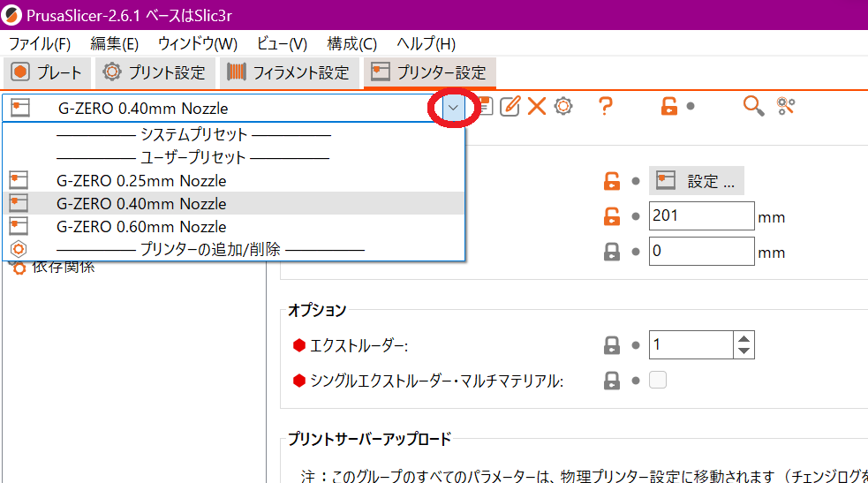Click the physical printer gear icon
868x483 pixels.
[x=563, y=106]
